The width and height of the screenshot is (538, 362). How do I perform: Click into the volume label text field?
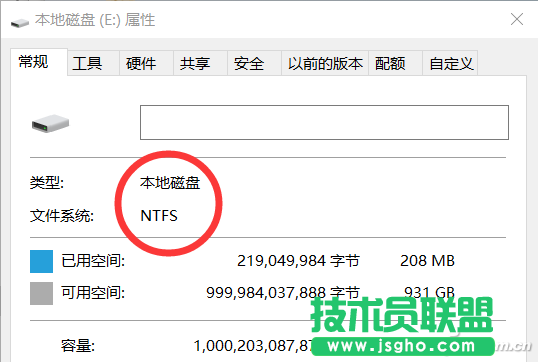[324, 122]
